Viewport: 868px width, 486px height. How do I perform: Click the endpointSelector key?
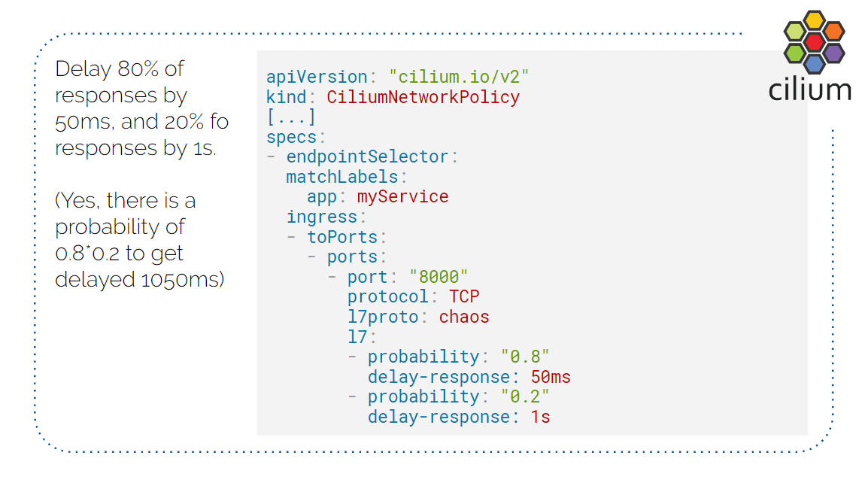[366, 156]
